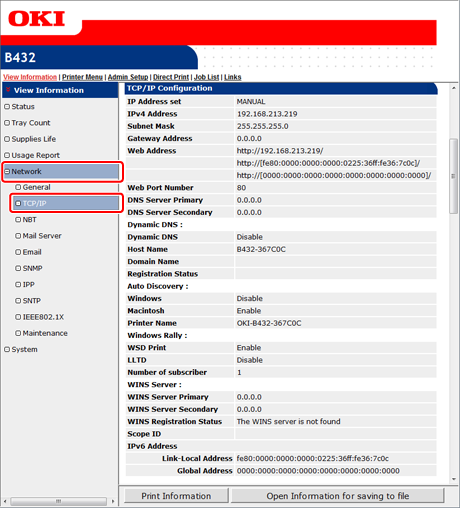This screenshot has width=460, height=508.
Task: Click the OKI logo
Action: click(37, 19)
